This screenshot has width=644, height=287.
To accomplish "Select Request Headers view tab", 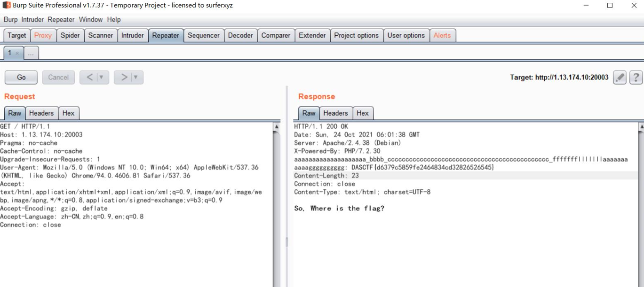I will [x=41, y=113].
